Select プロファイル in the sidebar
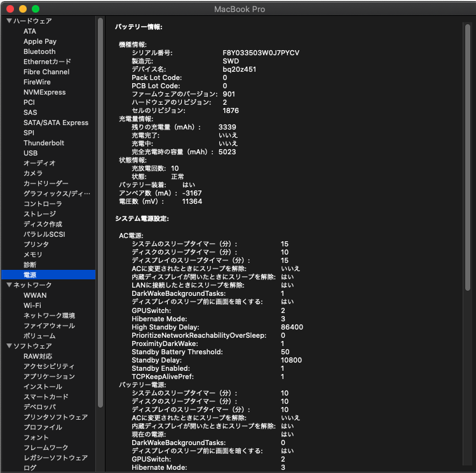 pyautogui.click(x=43, y=427)
